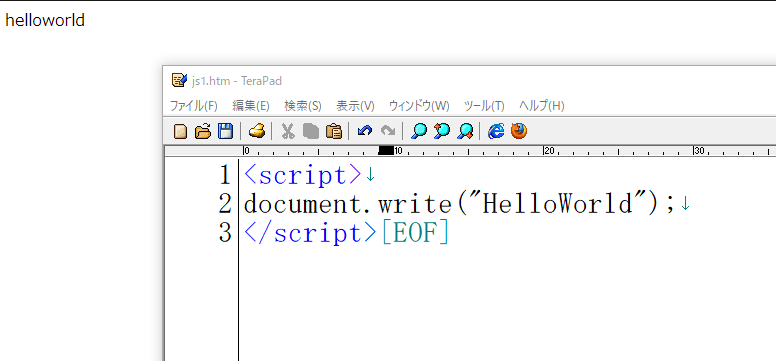The height and width of the screenshot is (361, 776).
Task: Click the closing </script> tag on line 3
Action: click(310, 233)
